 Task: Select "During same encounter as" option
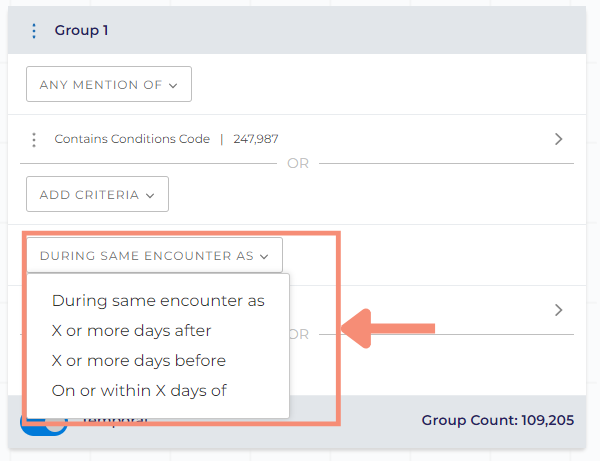pyautogui.click(x=158, y=301)
